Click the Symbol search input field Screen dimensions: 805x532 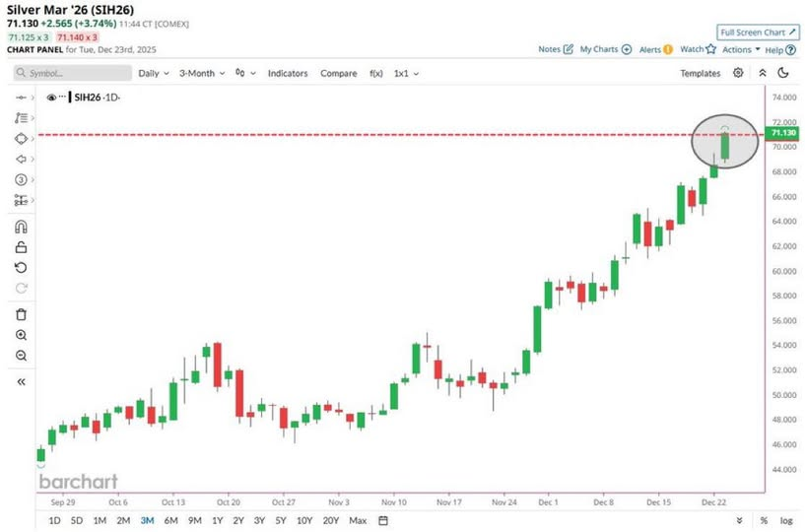(73, 73)
